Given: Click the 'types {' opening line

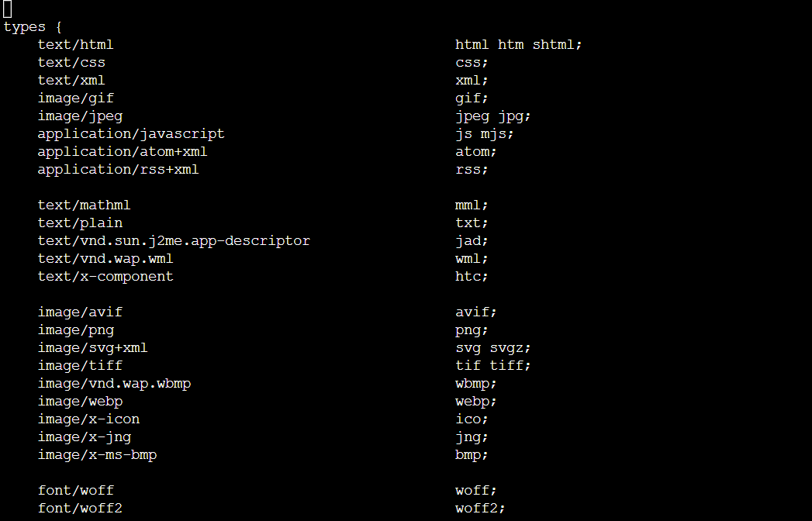Looking at the screenshot, I should [33, 27].
